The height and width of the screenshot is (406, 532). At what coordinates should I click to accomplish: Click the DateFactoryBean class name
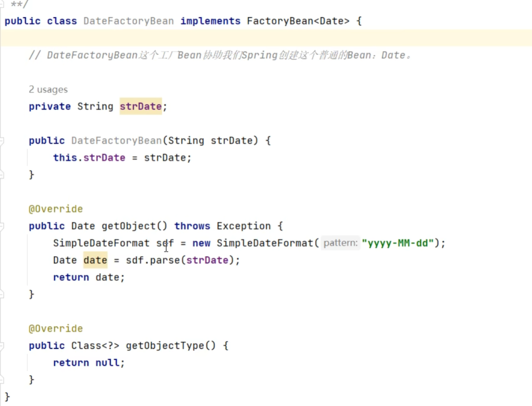(128, 21)
